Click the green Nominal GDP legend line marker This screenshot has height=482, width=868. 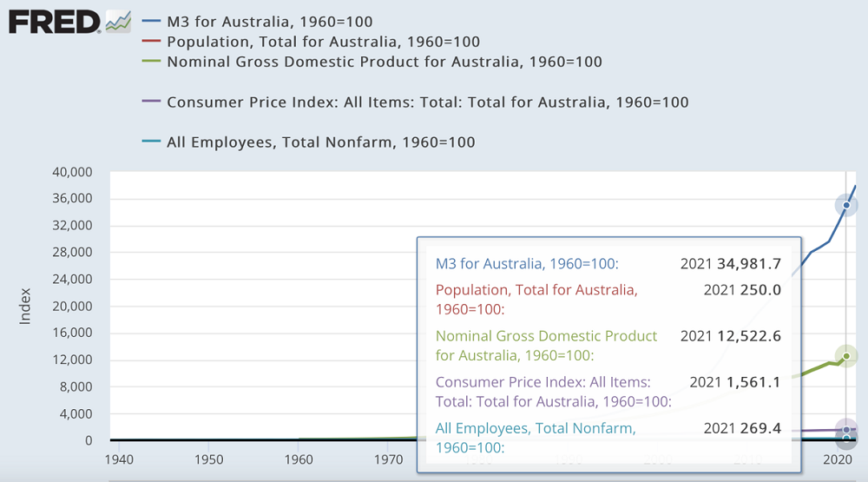151,62
